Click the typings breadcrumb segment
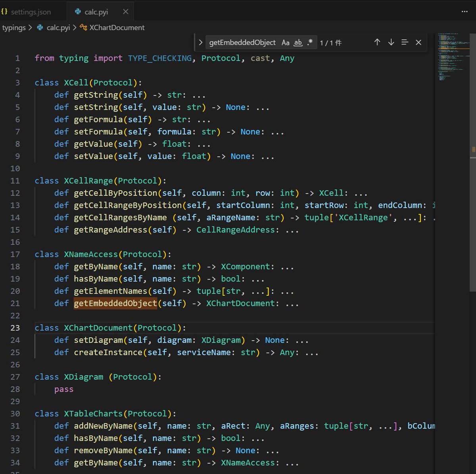The width and height of the screenshot is (476, 474). coord(14,28)
